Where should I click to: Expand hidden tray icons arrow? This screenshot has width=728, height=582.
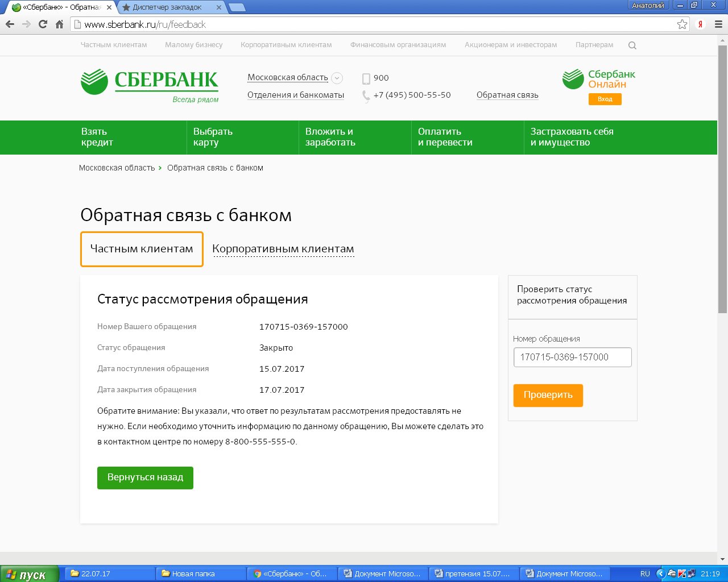660,574
